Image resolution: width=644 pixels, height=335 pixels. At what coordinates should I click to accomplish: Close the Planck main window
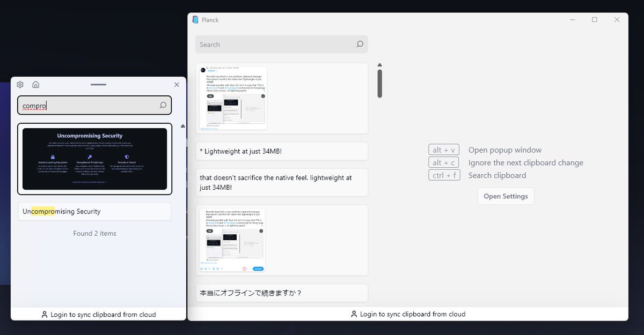(x=617, y=20)
